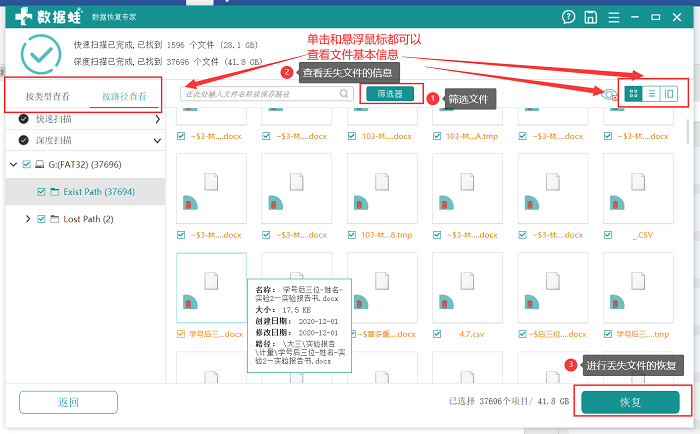Image resolution: width=700 pixels, height=434 pixels.
Task: Click the Lost Path folder icon
Action: (x=54, y=219)
